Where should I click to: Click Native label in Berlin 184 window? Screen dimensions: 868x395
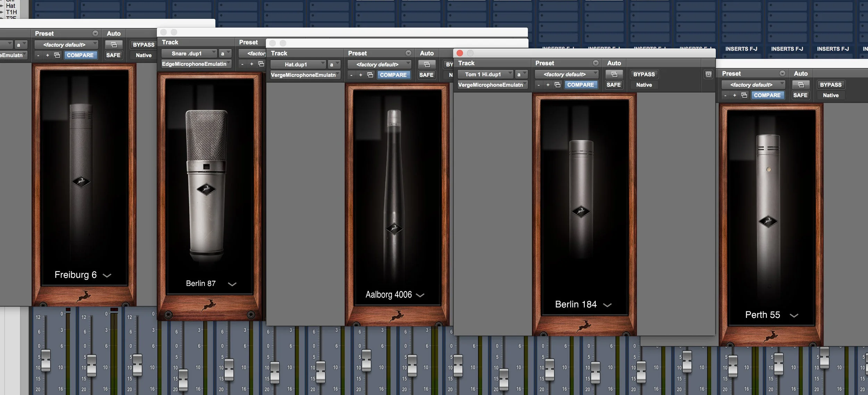tap(644, 85)
